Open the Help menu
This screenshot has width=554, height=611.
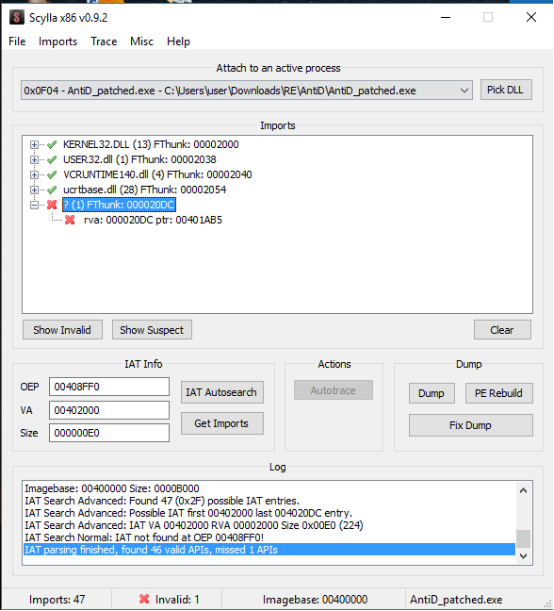pyautogui.click(x=178, y=41)
